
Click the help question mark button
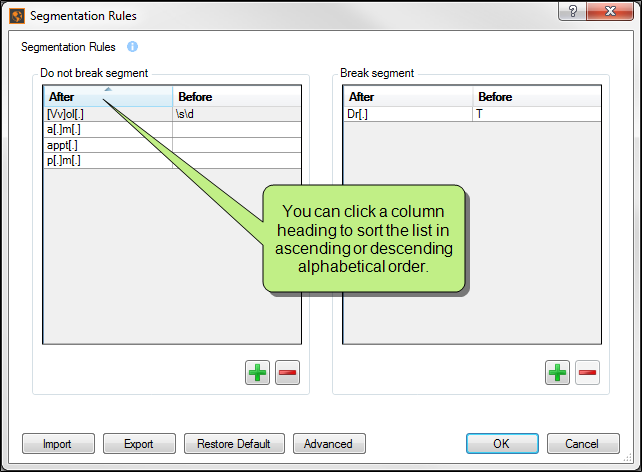(x=572, y=11)
